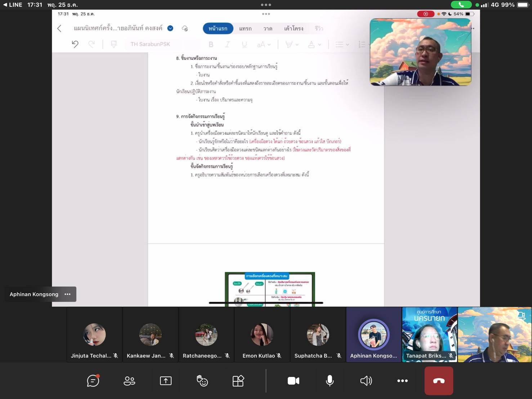
Task: Open the apps grid icon
Action: tap(238, 381)
